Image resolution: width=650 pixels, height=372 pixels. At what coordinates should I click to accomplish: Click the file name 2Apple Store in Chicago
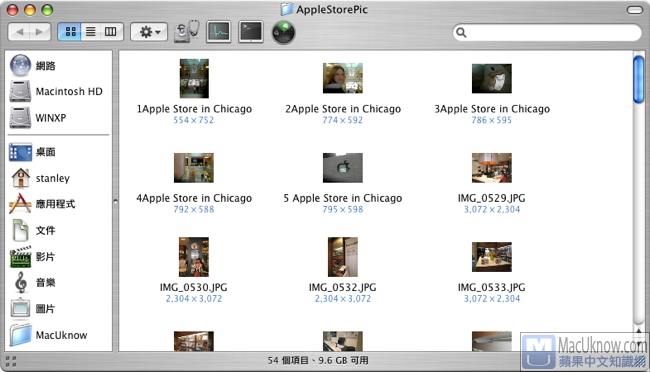pos(343,109)
